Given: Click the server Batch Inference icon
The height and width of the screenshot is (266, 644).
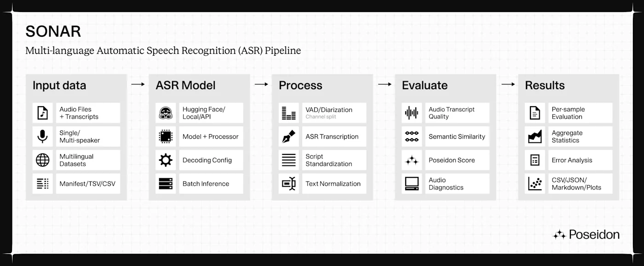Looking at the screenshot, I should [x=166, y=183].
